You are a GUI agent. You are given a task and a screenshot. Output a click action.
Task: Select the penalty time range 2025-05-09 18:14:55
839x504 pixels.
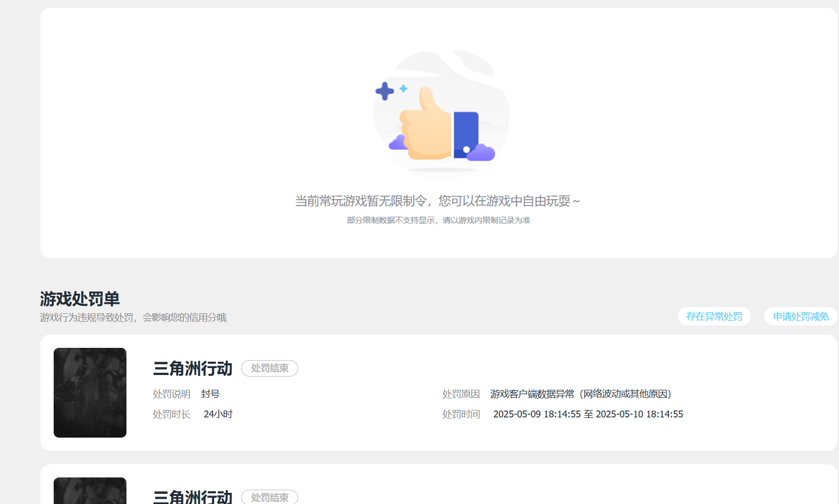coord(588,414)
